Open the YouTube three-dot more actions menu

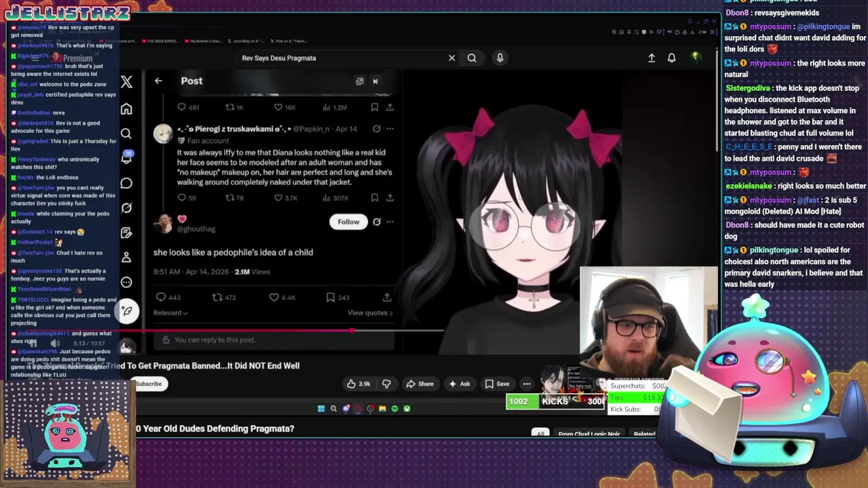pos(526,384)
